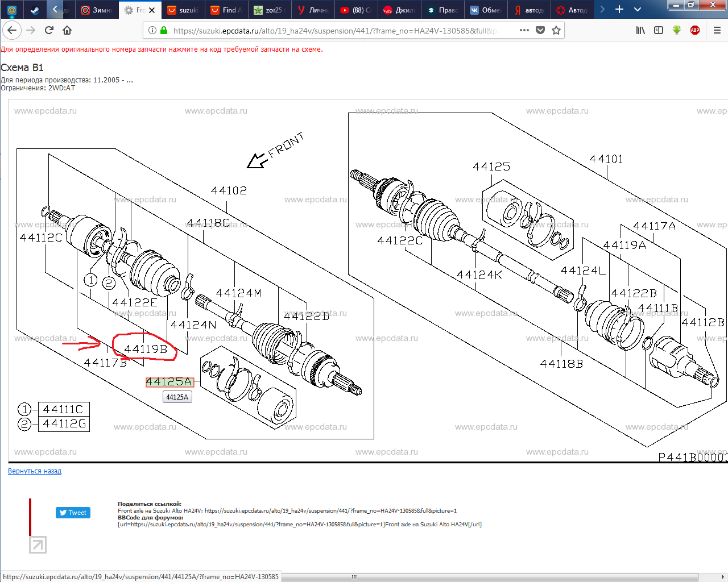Save page to Pocket
728x582 pixels.
pos(540,30)
